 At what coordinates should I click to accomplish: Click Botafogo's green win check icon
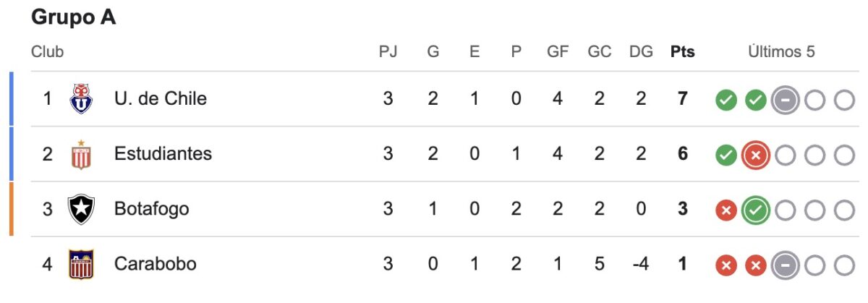[755, 210]
